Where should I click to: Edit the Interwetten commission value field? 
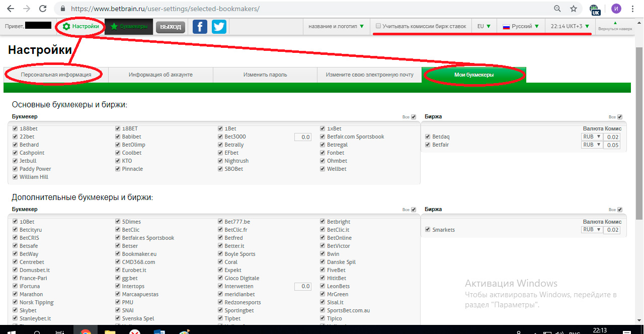(x=303, y=286)
